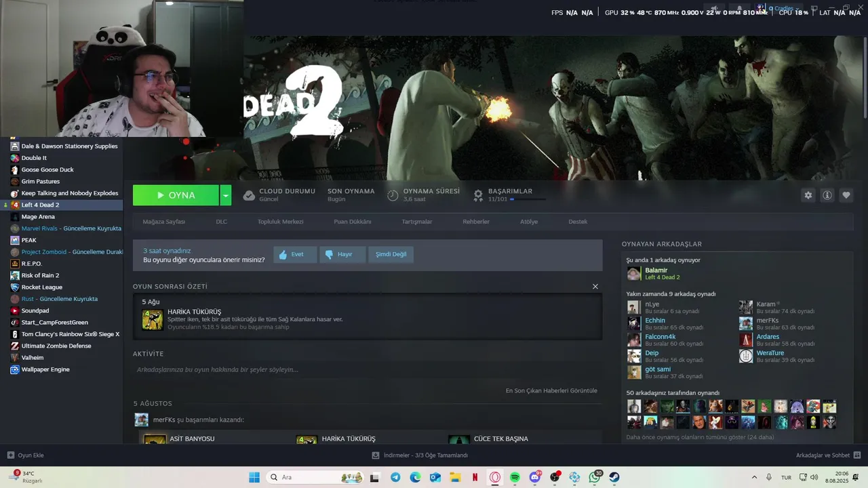Image resolution: width=868 pixels, height=488 pixels.
Task: Open the Destek tab
Action: [x=578, y=222]
